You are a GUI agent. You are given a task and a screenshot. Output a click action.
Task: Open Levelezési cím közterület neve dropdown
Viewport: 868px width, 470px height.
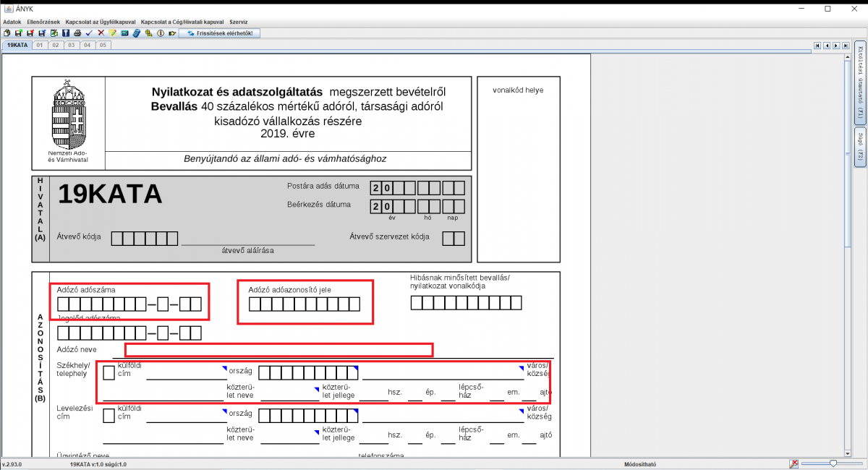[x=163, y=437]
